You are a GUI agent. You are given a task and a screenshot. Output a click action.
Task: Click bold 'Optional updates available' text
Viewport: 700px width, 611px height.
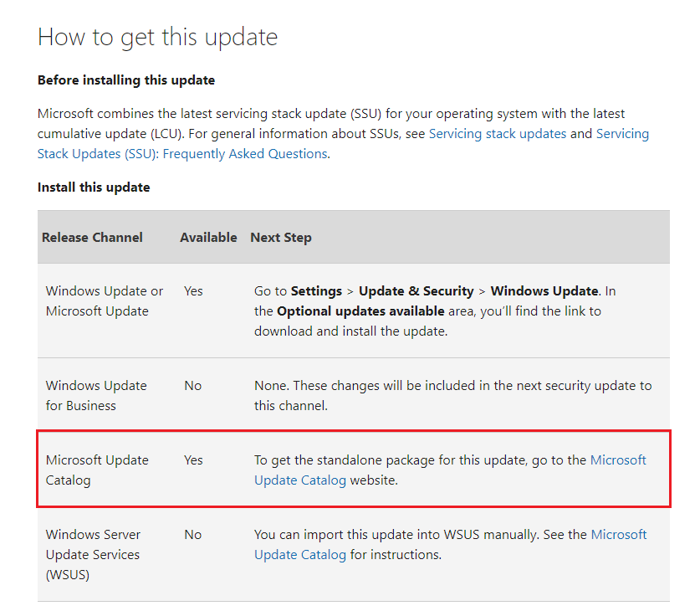360,311
